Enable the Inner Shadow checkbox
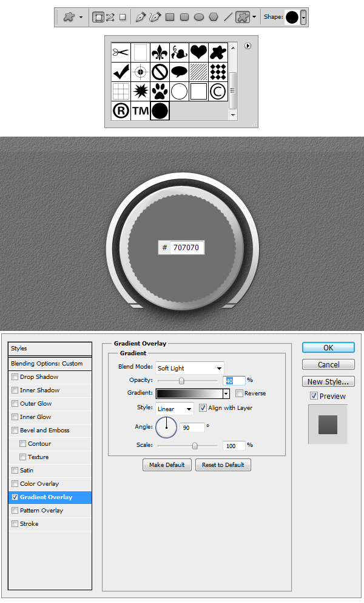364x603 pixels. (x=15, y=390)
